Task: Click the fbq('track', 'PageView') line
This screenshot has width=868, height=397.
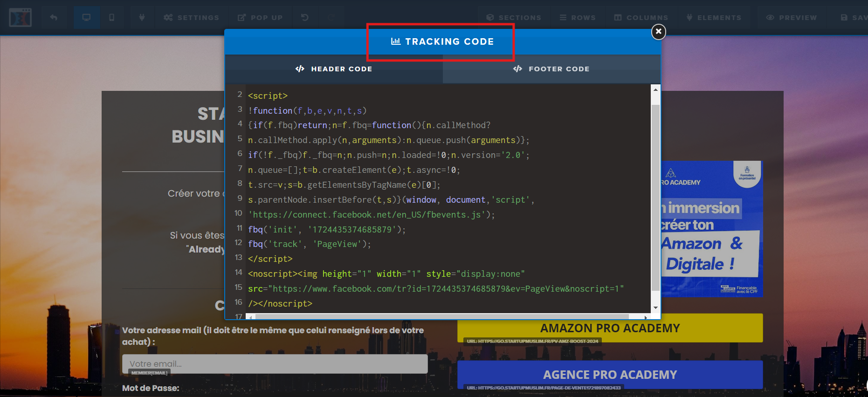Action: [310, 244]
